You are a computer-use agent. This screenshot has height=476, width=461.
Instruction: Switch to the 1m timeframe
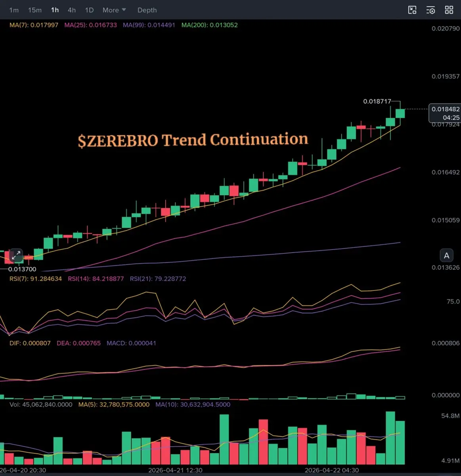(x=14, y=10)
